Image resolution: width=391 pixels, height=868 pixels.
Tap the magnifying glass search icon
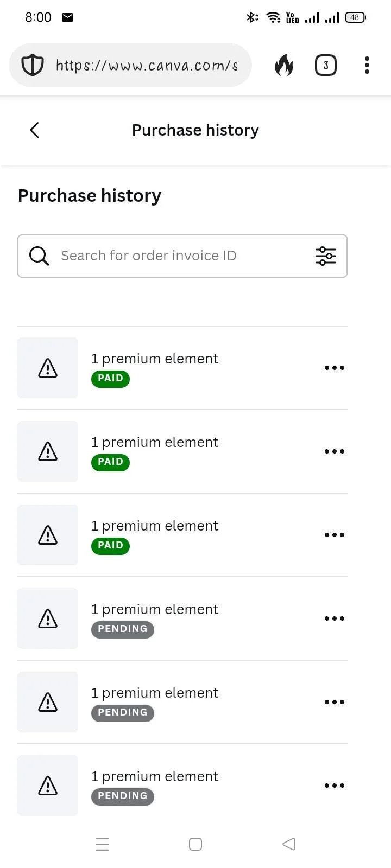click(39, 256)
